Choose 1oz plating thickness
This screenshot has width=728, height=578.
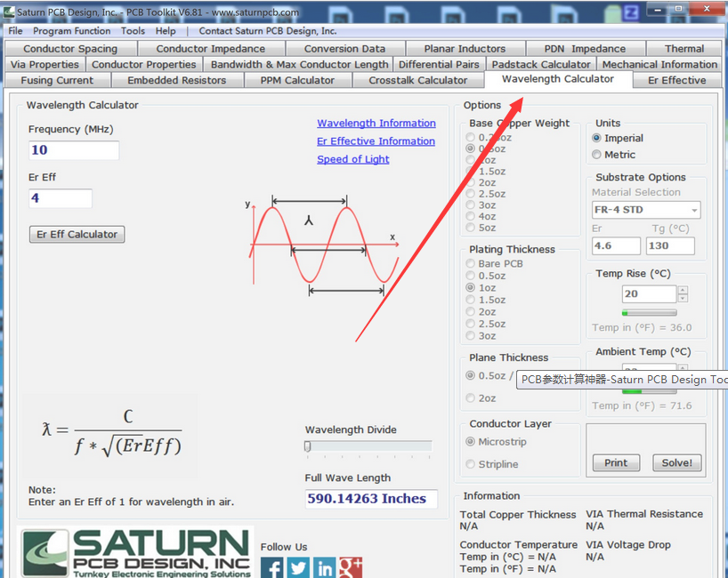point(471,288)
